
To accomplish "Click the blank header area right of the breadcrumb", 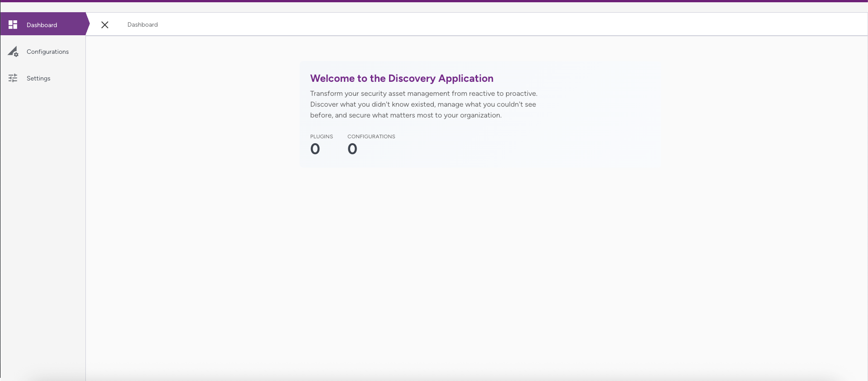I will click(x=497, y=24).
